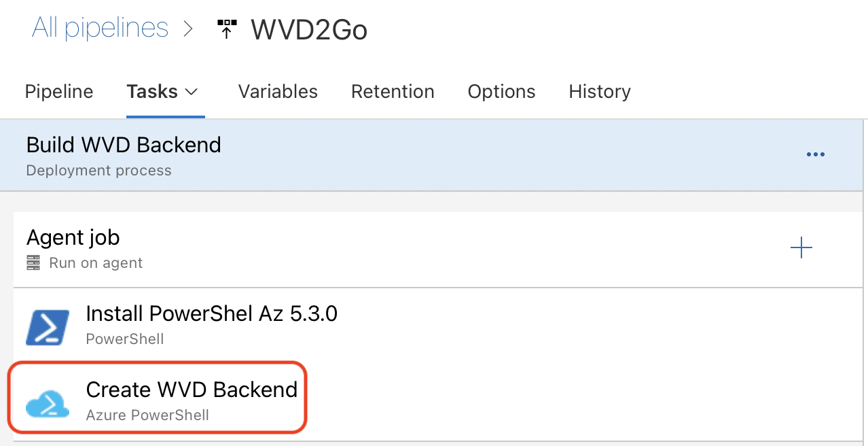View the History tab
The width and height of the screenshot is (868, 446).
tap(600, 92)
